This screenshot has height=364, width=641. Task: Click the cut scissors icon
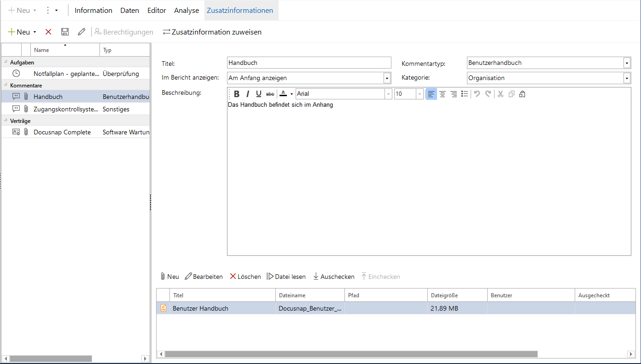pyautogui.click(x=501, y=94)
